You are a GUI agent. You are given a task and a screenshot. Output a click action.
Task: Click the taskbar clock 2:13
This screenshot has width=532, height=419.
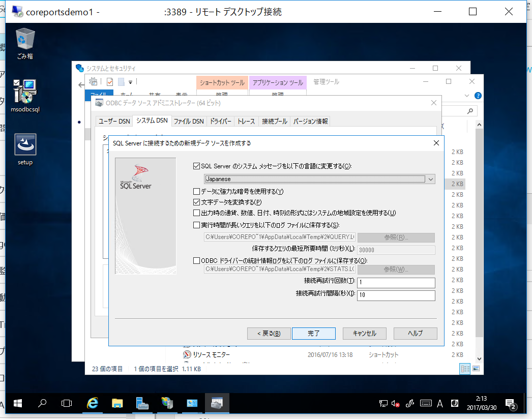pyautogui.click(x=481, y=403)
